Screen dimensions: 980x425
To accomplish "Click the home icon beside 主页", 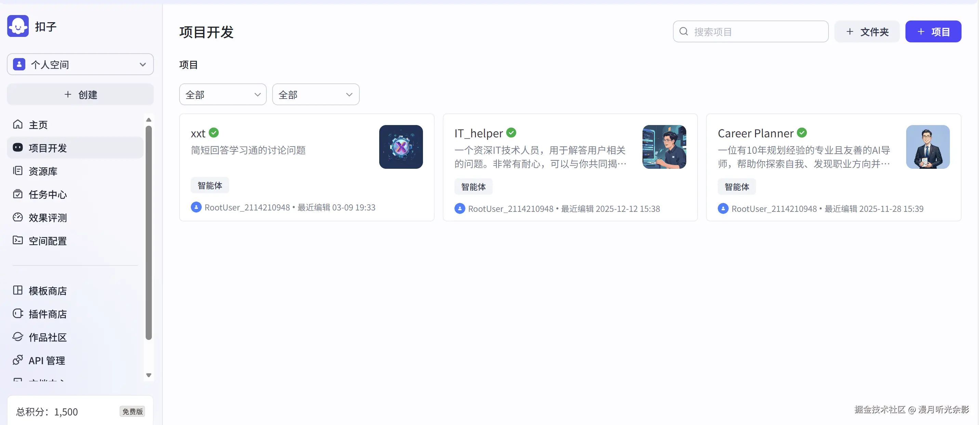I will click(x=18, y=124).
